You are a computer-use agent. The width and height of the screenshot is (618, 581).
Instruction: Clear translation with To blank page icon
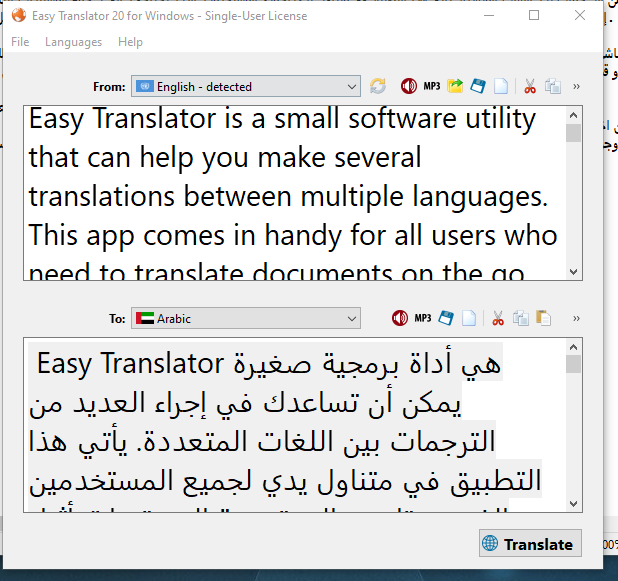[469, 318]
